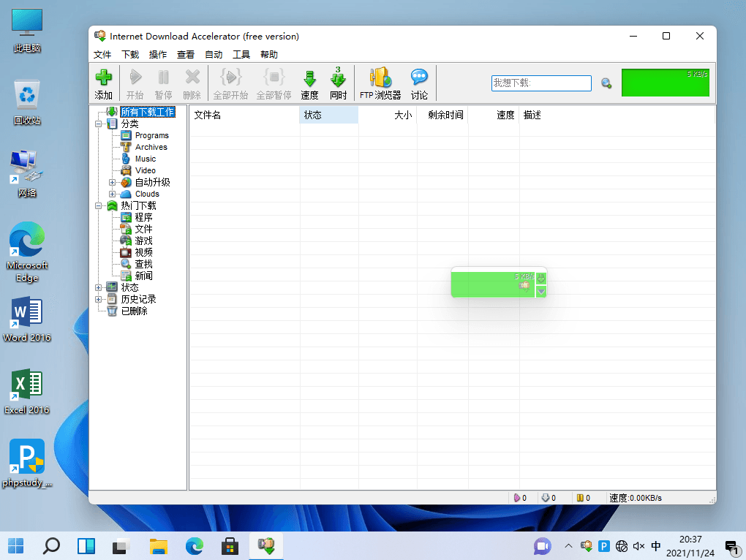Select 游戏 under 热门下载
The width and height of the screenshot is (746, 560).
[x=143, y=241]
